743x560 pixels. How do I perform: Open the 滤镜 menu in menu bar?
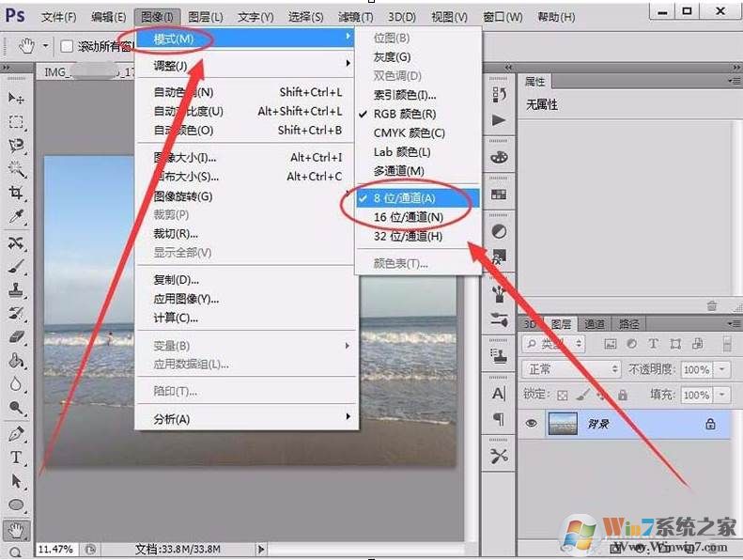pos(355,17)
